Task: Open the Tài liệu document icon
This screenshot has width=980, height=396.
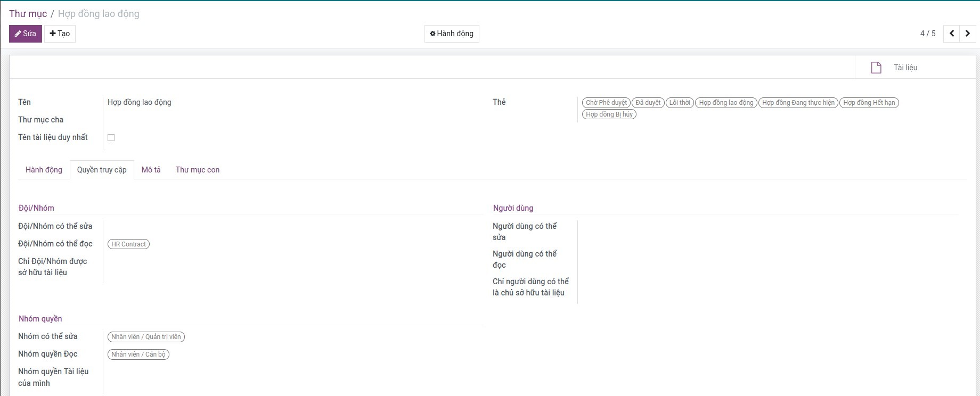Action: click(x=876, y=68)
